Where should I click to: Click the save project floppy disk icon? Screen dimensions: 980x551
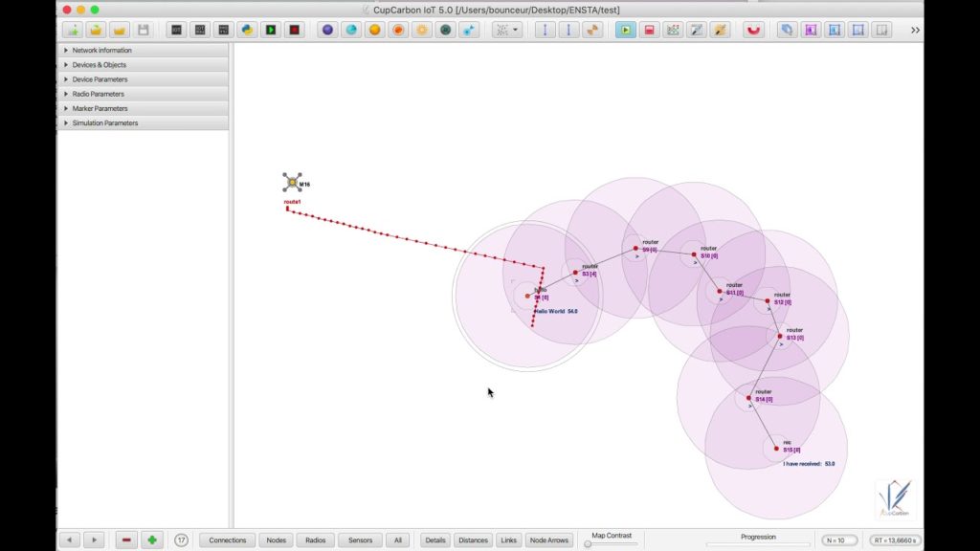pyautogui.click(x=144, y=30)
